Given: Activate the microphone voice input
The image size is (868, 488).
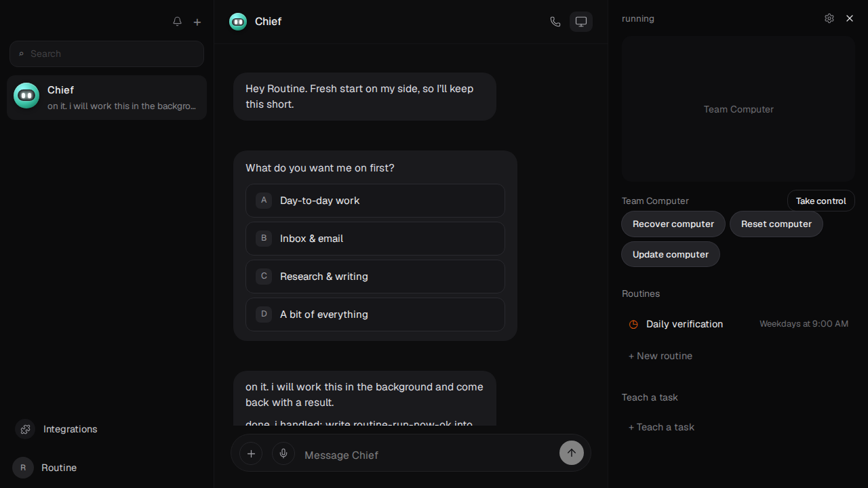Looking at the screenshot, I should tap(283, 453).
